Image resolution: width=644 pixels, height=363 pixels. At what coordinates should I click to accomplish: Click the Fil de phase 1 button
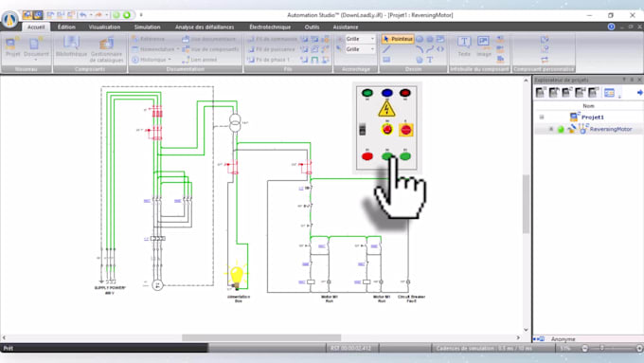coord(269,60)
